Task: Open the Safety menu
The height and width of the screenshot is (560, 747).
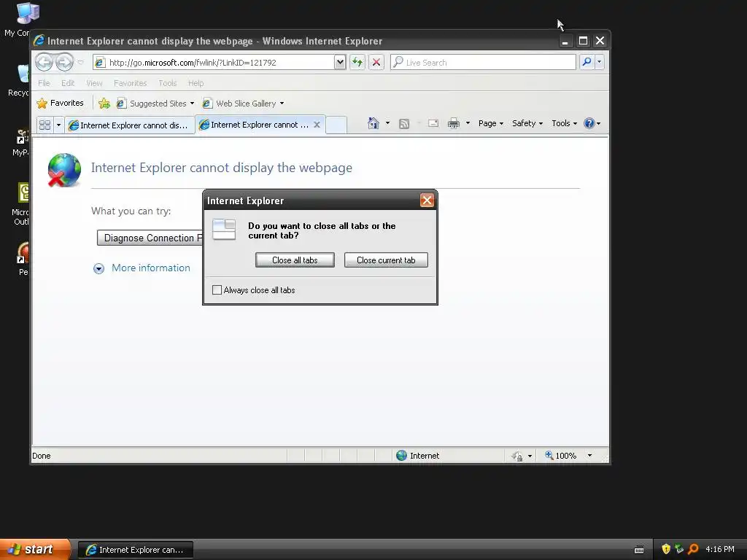Action: pos(527,123)
